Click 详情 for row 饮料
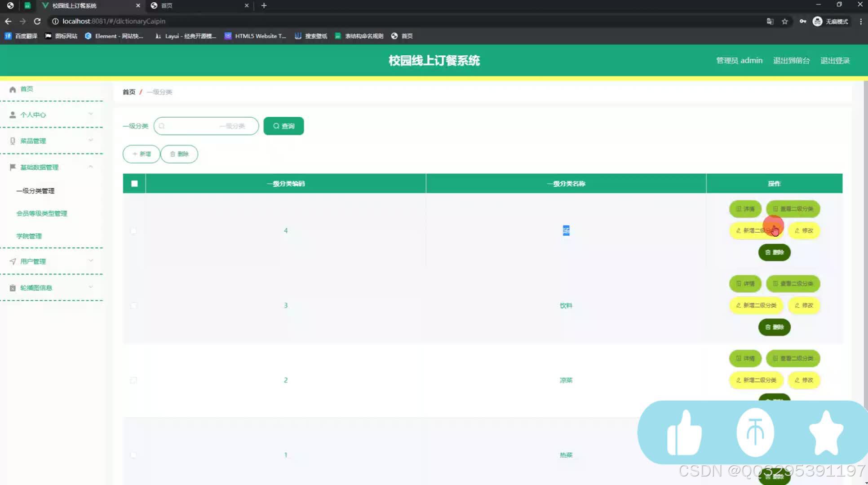868x485 pixels. (x=745, y=284)
